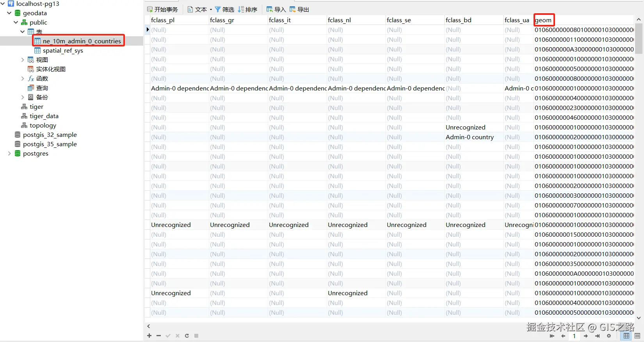This screenshot has height=342, width=644.
Task: Click the Filter (筛选) funnel button
Action: click(224, 9)
